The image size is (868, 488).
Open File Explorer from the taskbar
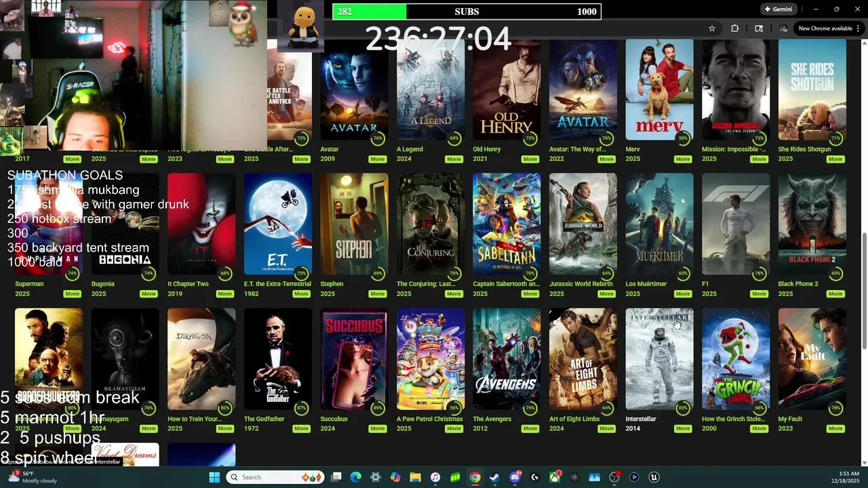coord(415,477)
